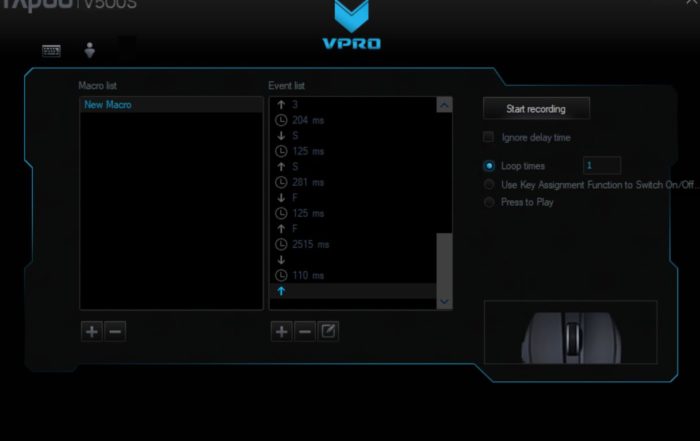Viewport: 700px width, 441px height.
Task: Delete event using the minus icon
Action: tap(305, 332)
